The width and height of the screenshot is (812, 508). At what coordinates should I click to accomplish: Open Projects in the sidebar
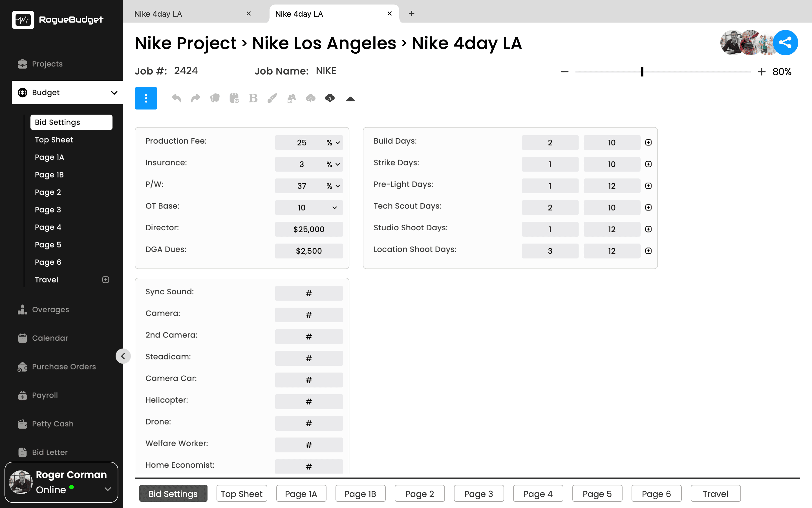point(40,64)
